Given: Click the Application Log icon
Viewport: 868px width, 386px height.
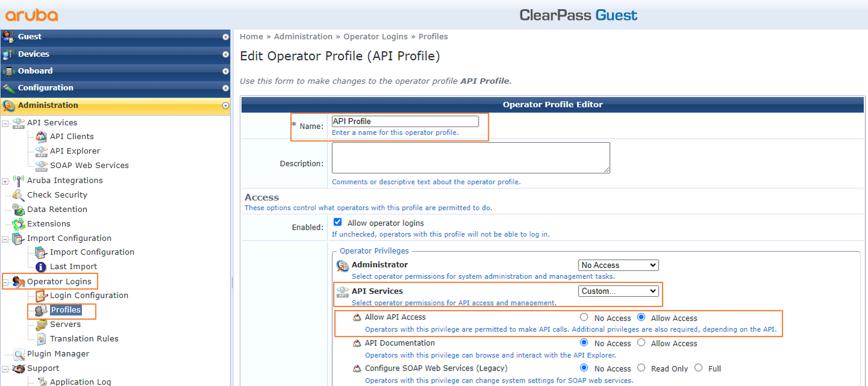Looking at the screenshot, I should 41,382.
